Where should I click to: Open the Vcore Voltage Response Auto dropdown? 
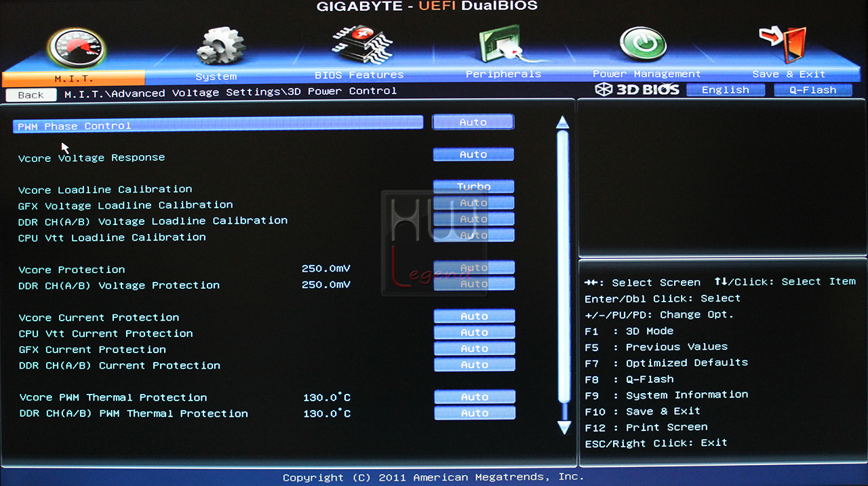click(473, 155)
